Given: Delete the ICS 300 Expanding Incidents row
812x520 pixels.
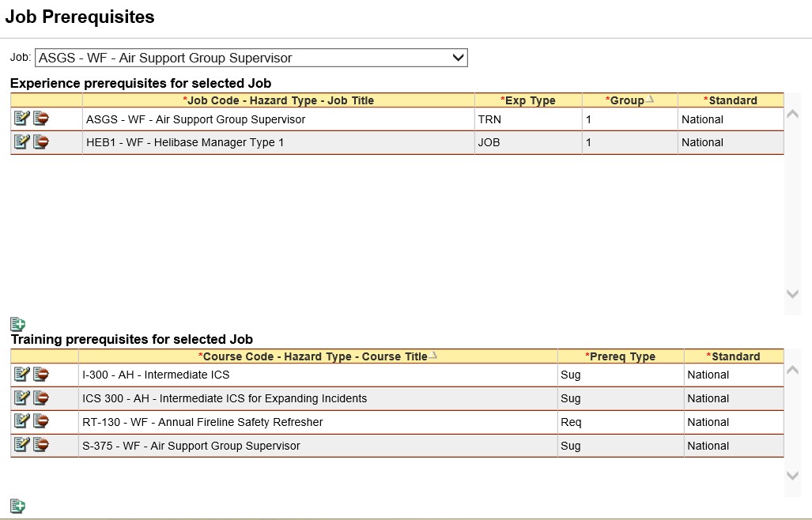Looking at the screenshot, I should click(41, 398).
